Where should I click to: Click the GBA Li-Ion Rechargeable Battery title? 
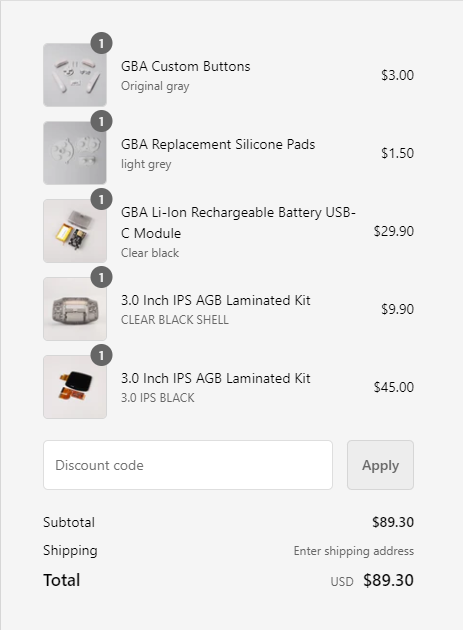(x=238, y=223)
